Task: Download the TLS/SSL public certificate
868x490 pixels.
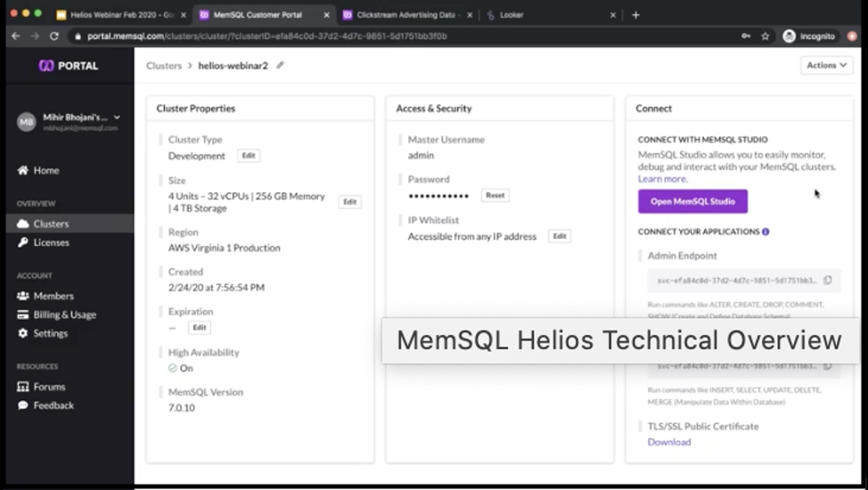Action: click(668, 442)
